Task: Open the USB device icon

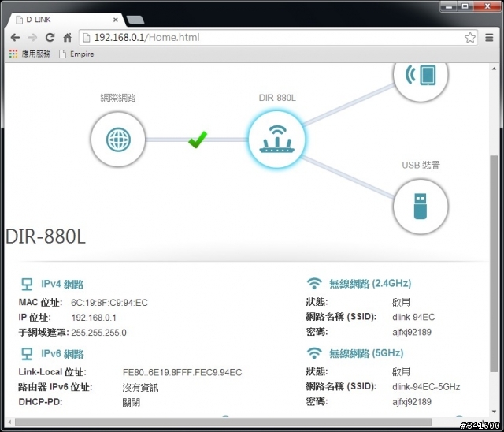Action: tap(421, 207)
